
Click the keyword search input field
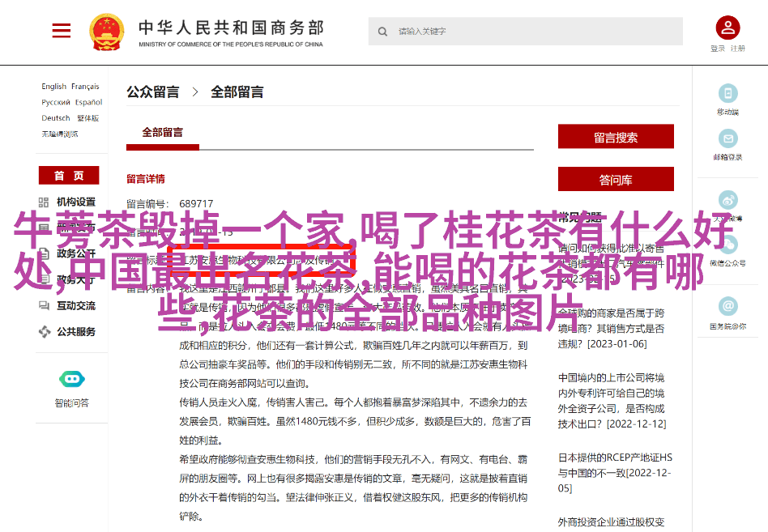coord(535,32)
